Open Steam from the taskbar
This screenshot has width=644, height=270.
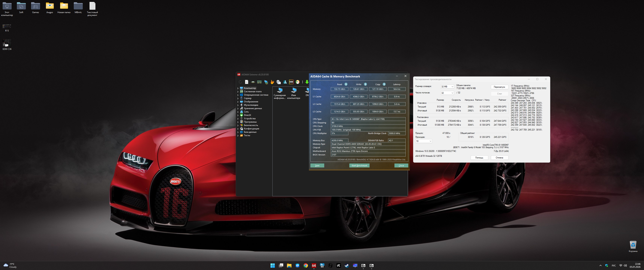(347, 265)
